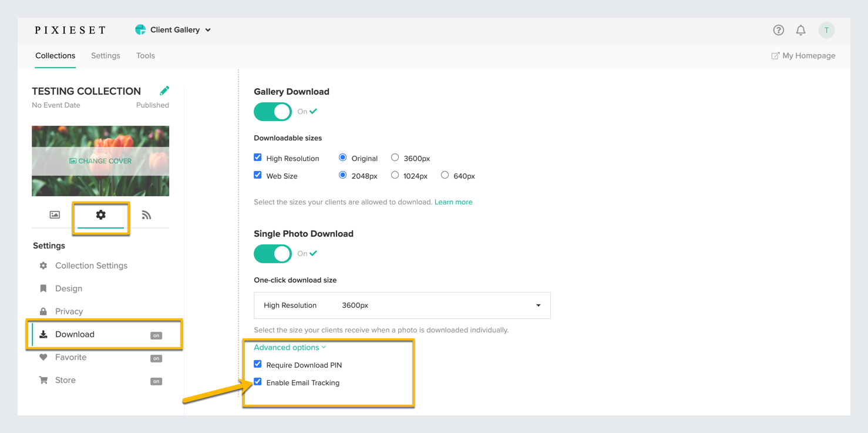The width and height of the screenshot is (868, 433).
Task: Collapse the Advanced options section
Action: tap(290, 347)
